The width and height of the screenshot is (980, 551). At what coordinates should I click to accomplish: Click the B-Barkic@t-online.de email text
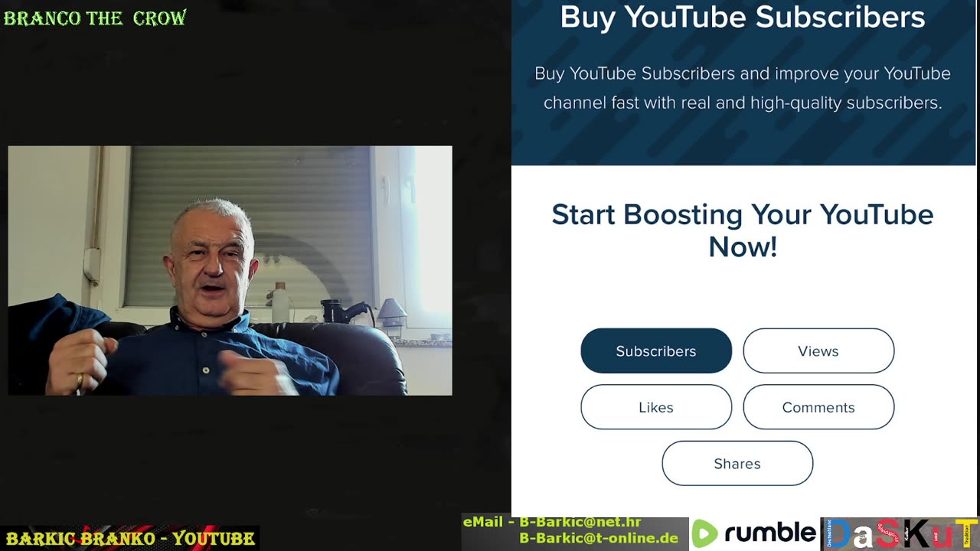(x=599, y=538)
